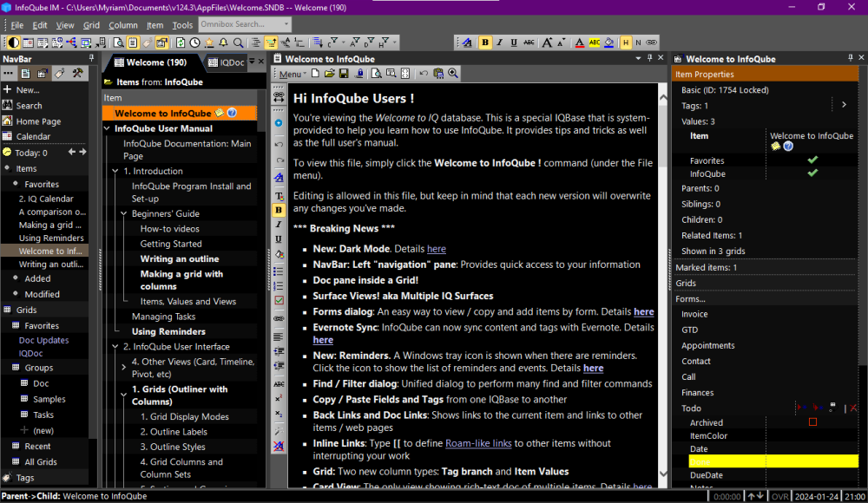The height and width of the screenshot is (503, 868).
Task: Click the yellow Done field in Todo form
Action: point(773,461)
